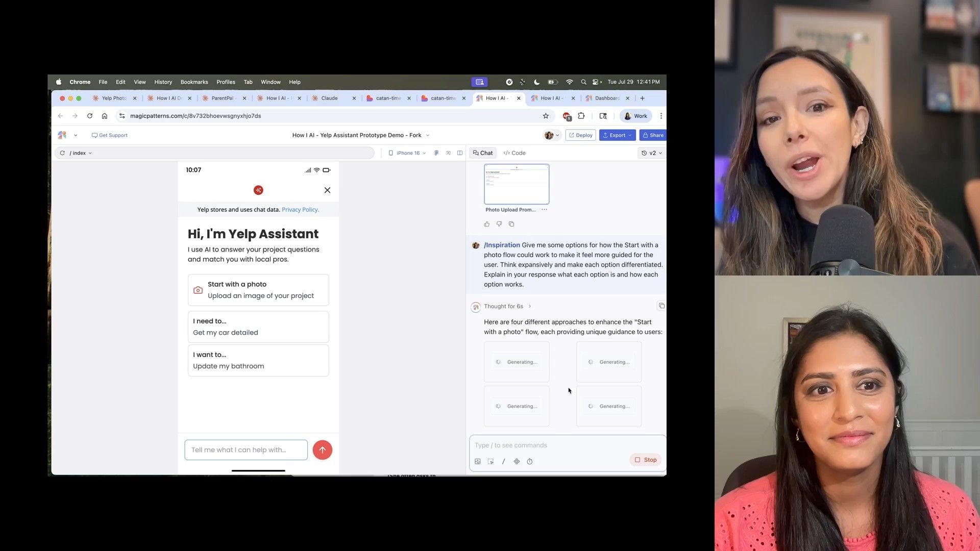Open more options for Photo Upload Prompt

pyautogui.click(x=544, y=210)
